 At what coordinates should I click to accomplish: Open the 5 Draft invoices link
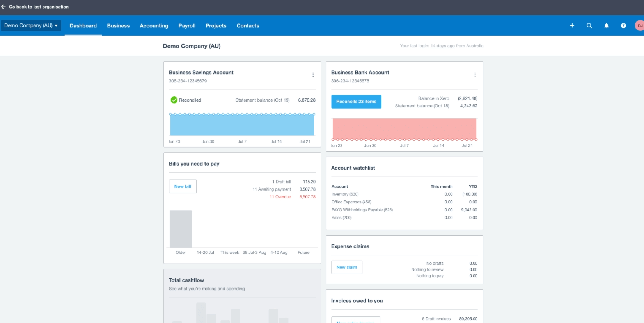tap(436, 319)
